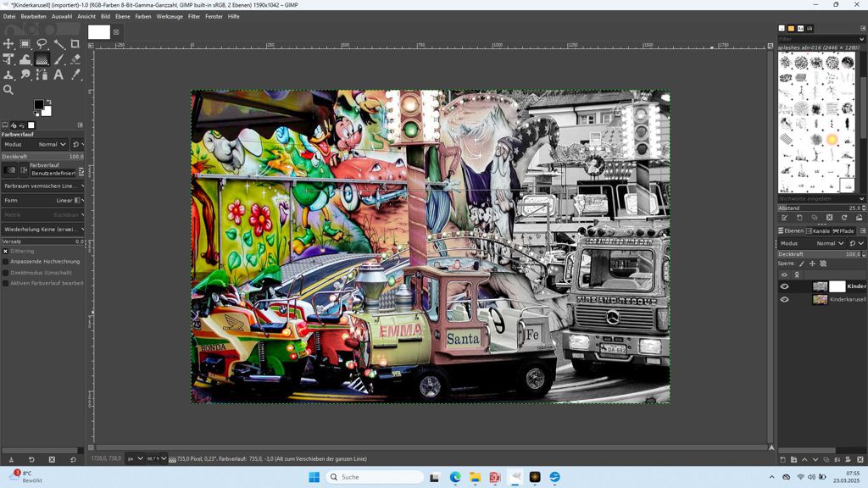Toggle the Dithering checkbox
Image resolution: width=868 pixels, height=488 pixels.
click(6, 251)
